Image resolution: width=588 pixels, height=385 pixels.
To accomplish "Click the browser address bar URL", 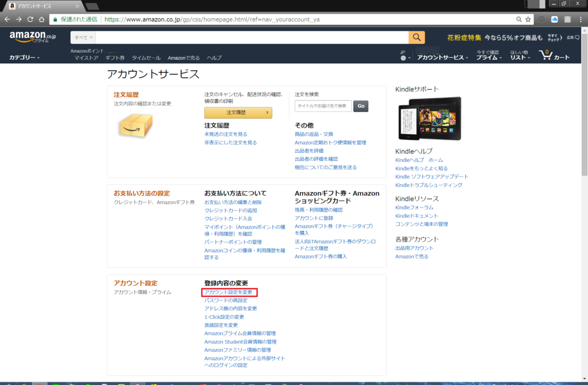I will pyautogui.click(x=212, y=19).
